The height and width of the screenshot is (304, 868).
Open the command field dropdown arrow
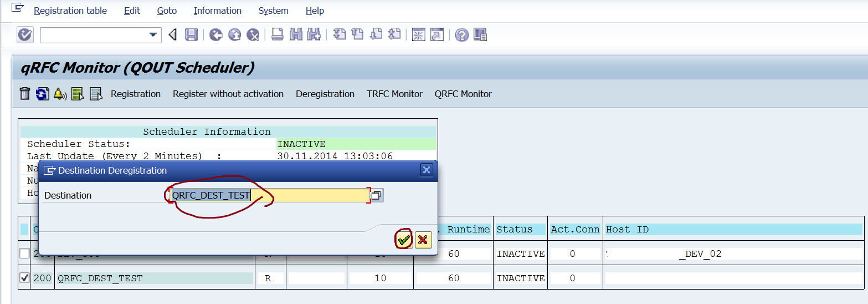153,35
